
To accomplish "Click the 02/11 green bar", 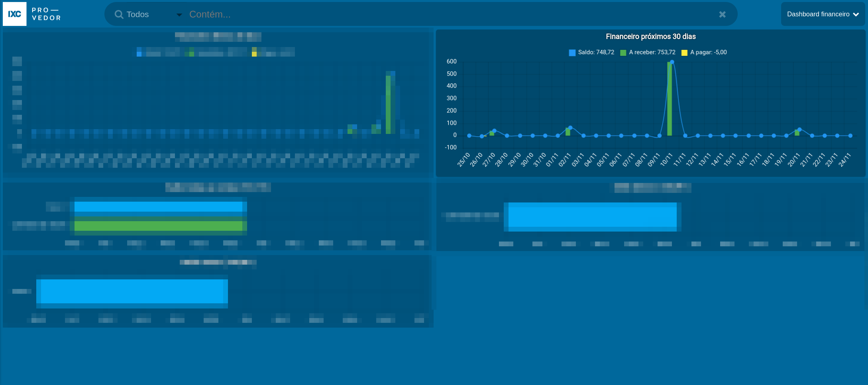I will tap(568, 132).
